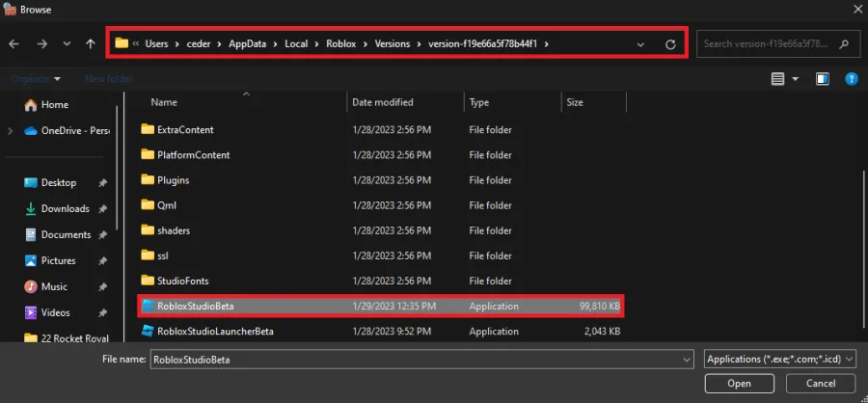Open the help icon

(852, 79)
